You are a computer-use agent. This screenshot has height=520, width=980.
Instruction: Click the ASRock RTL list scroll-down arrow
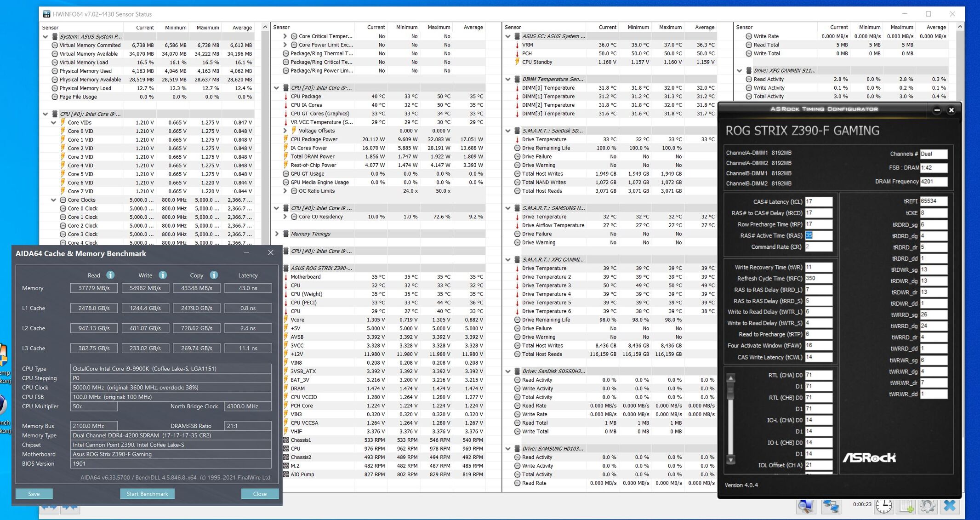(731, 459)
